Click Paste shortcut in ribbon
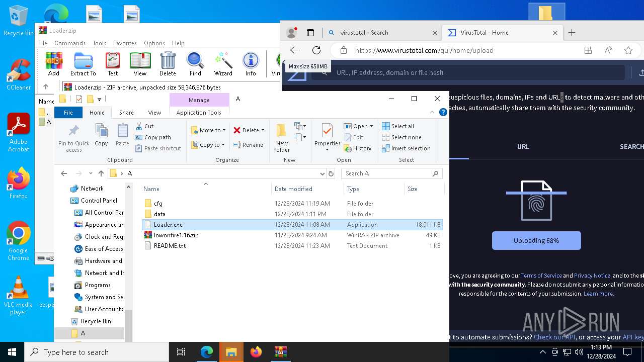Viewport: 644px width, 362px height. [x=158, y=148]
